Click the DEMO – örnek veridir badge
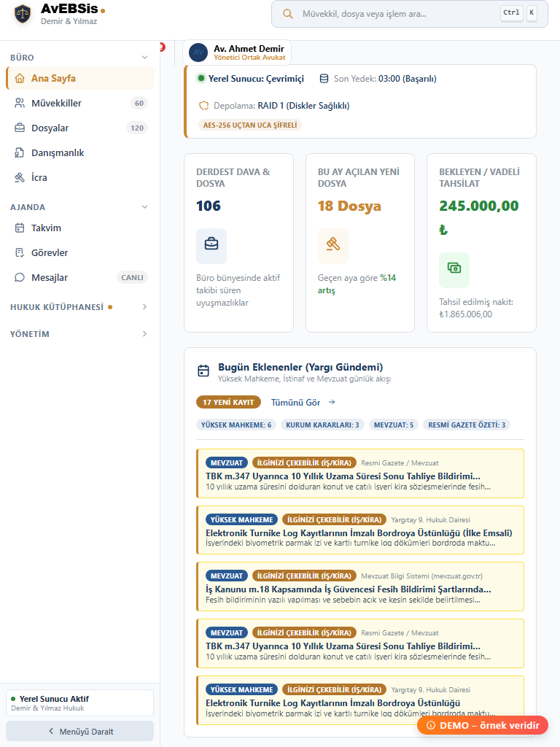Viewport: 560px width, 747px height. [483, 725]
